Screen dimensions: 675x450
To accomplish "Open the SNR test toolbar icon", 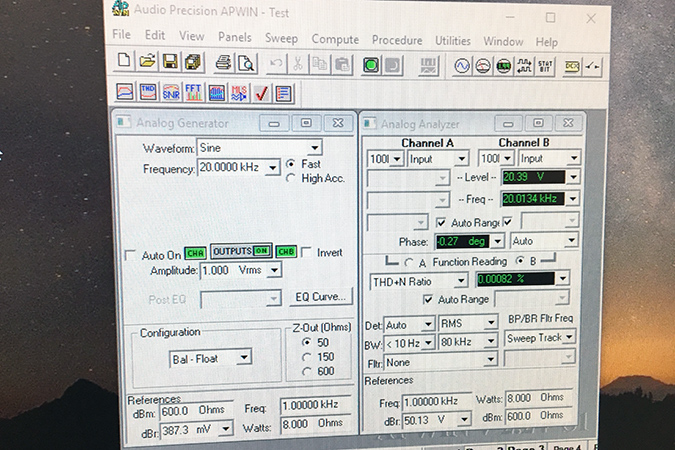I will (171, 93).
